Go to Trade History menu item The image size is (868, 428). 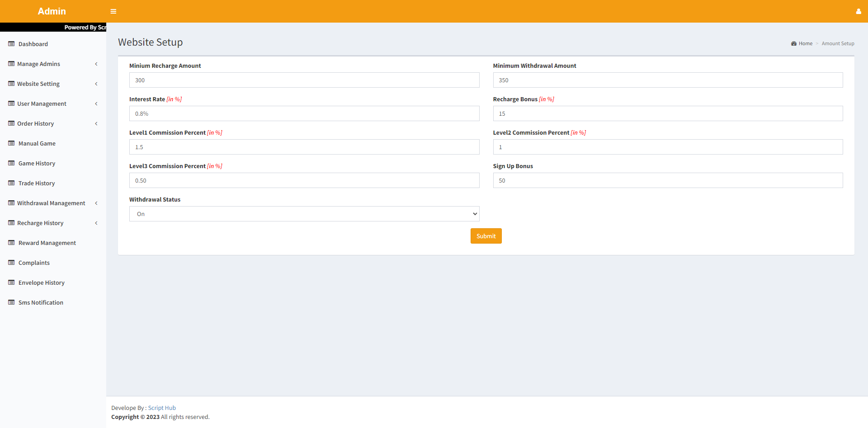pyautogui.click(x=37, y=183)
